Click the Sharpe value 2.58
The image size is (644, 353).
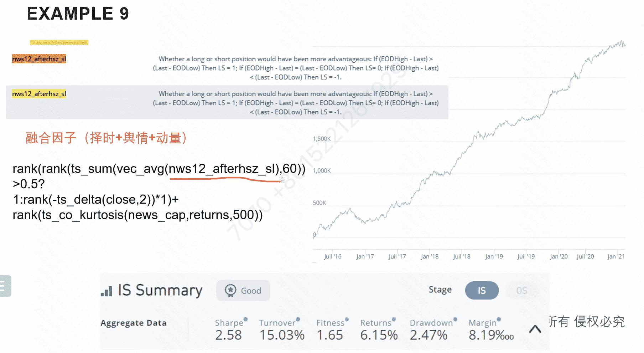228,335
